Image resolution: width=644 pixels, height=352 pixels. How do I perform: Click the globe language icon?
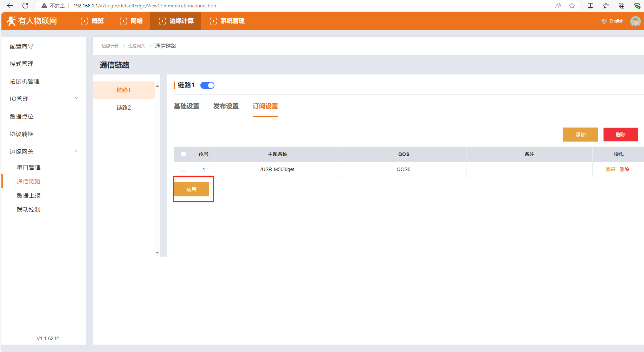[x=604, y=21]
